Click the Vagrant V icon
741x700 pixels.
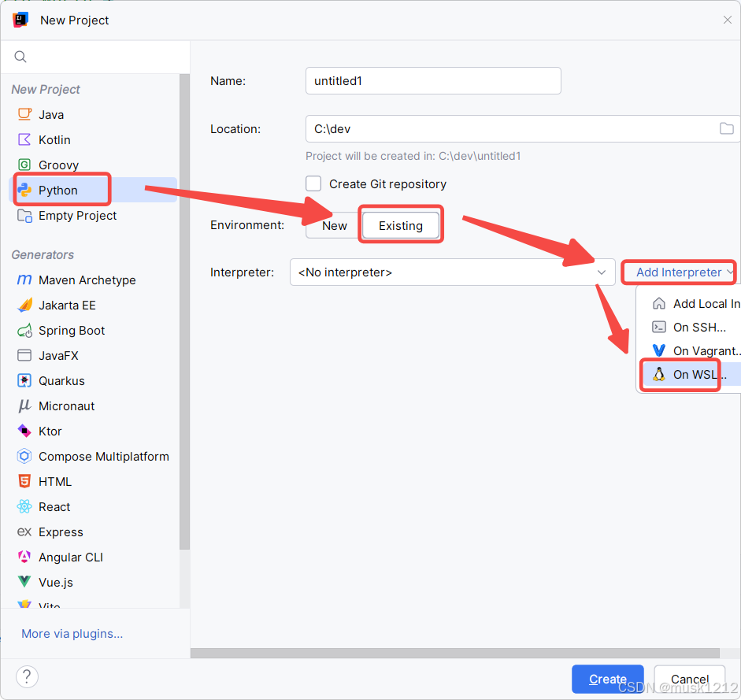click(659, 350)
